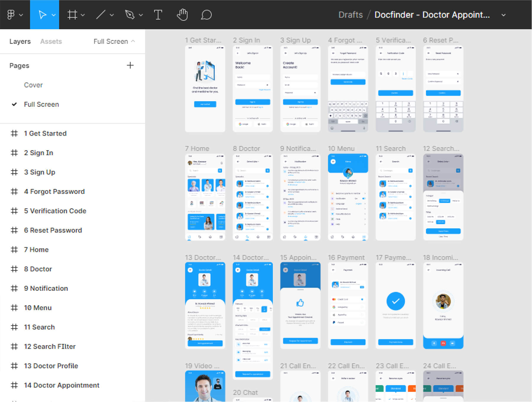Image resolution: width=532 pixels, height=402 pixels.
Task: Select the Move tool
Action: point(42,14)
